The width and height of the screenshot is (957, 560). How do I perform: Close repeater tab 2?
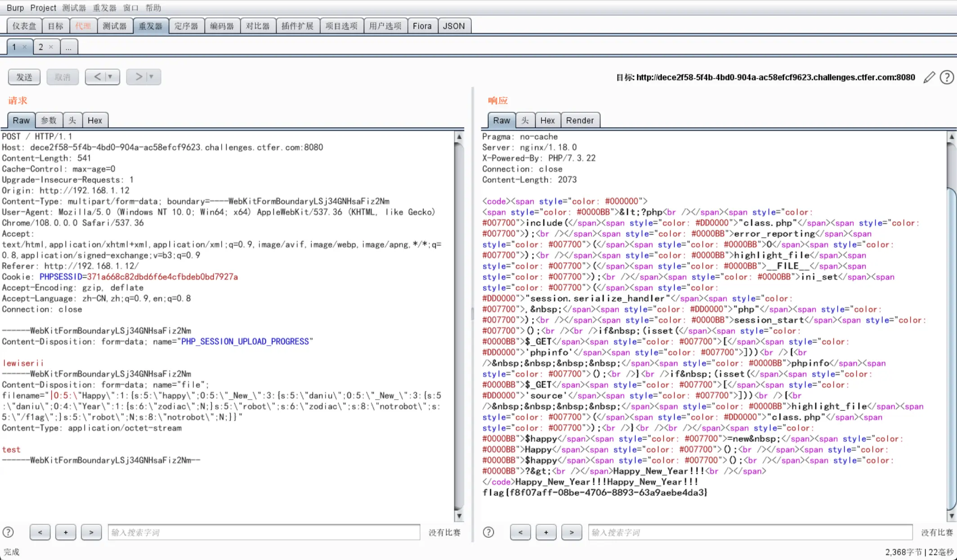[x=51, y=47]
